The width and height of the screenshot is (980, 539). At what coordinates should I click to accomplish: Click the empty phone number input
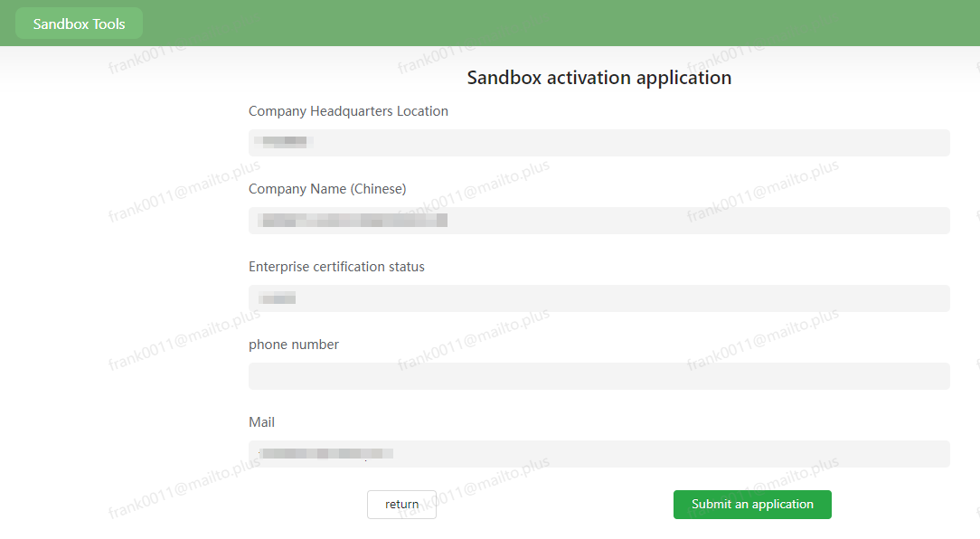pyautogui.click(x=598, y=376)
